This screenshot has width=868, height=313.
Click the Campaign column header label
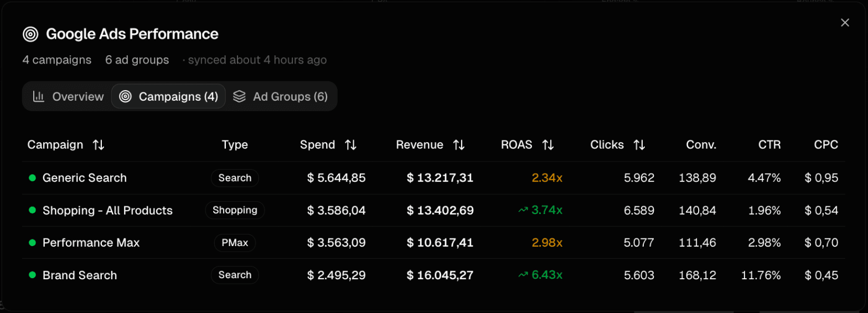[x=55, y=145]
